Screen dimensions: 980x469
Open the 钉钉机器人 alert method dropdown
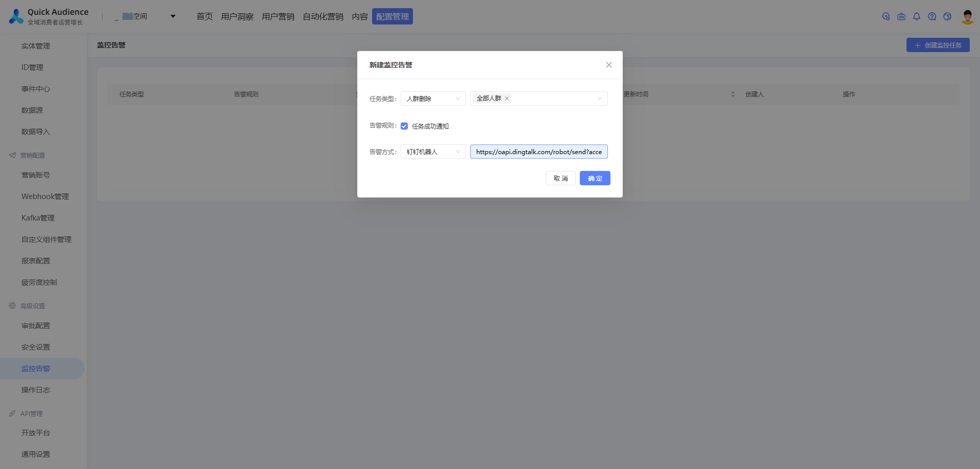(433, 152)
